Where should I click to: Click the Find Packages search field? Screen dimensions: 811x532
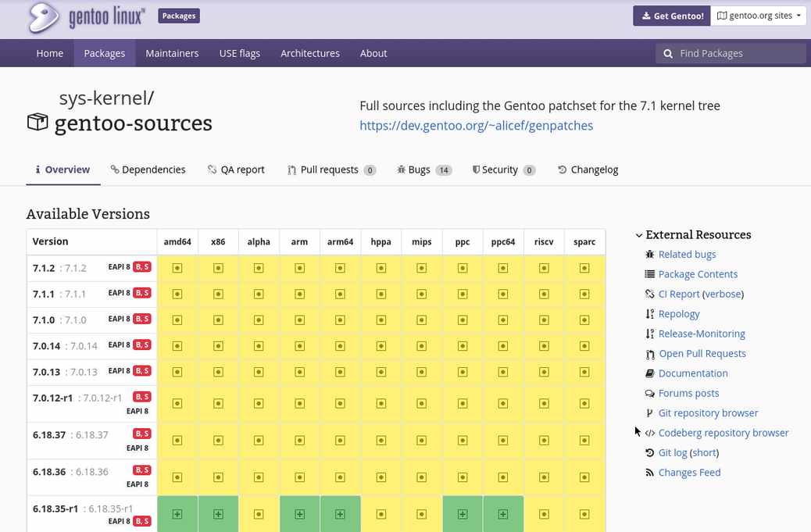coord(731,53)
